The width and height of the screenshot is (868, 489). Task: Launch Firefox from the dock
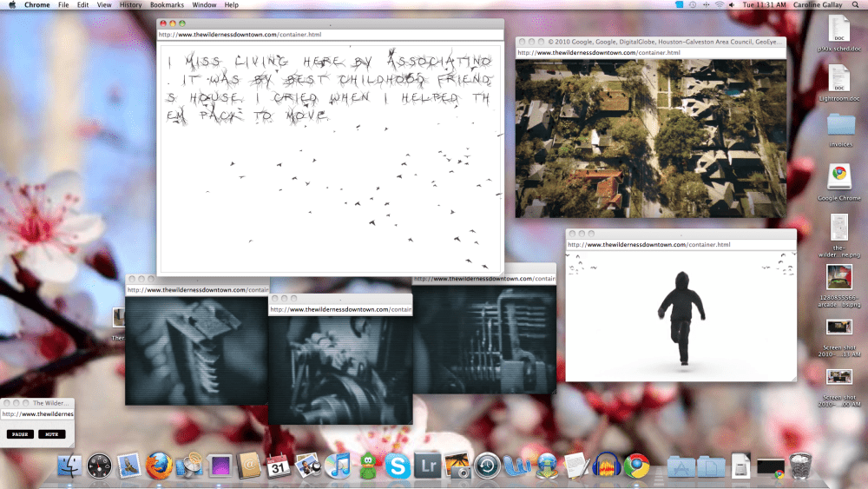coord(159,466)
